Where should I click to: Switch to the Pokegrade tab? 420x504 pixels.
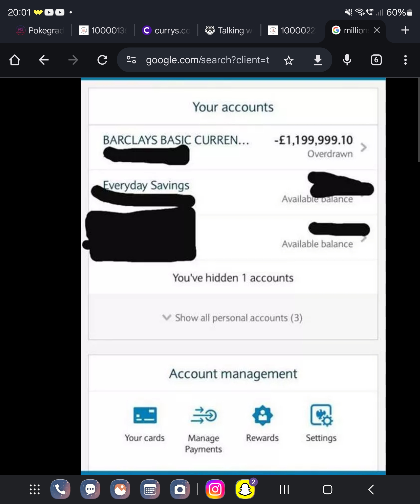click(x=40, y=31)
